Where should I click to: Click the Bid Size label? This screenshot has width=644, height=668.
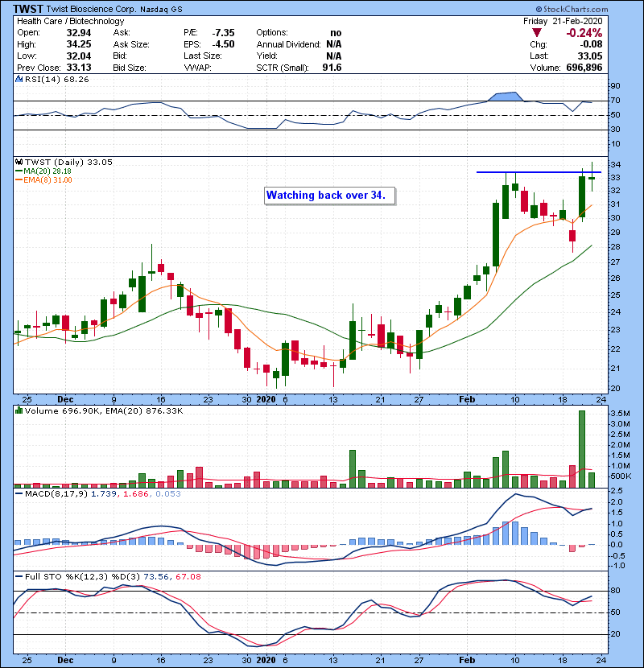(130, 68)
